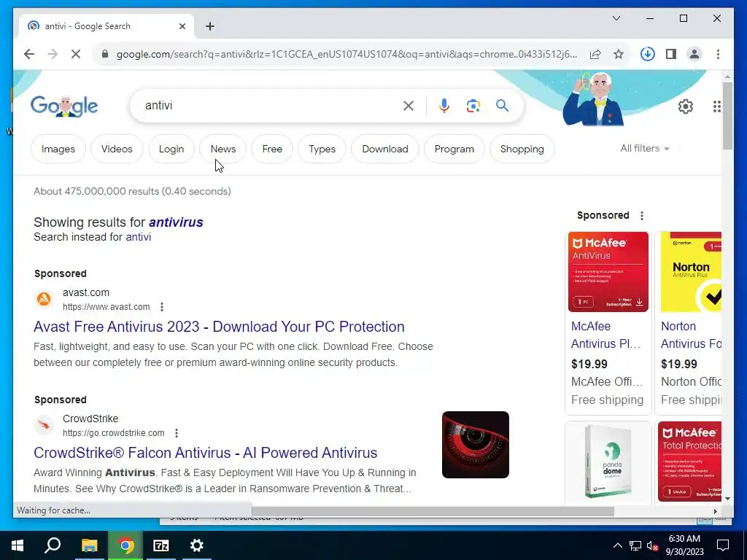Select the News filter chip
This screenshot has width=747, height=560.
223,149
